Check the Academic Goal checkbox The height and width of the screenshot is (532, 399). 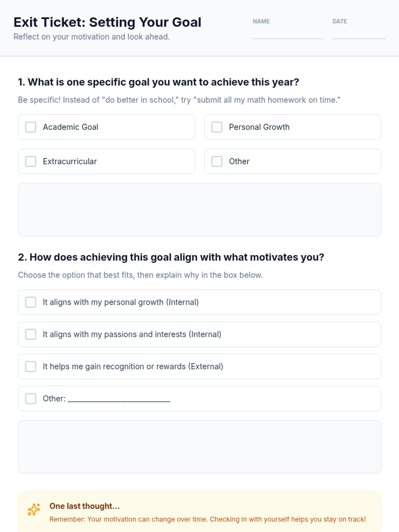(31, 127)
